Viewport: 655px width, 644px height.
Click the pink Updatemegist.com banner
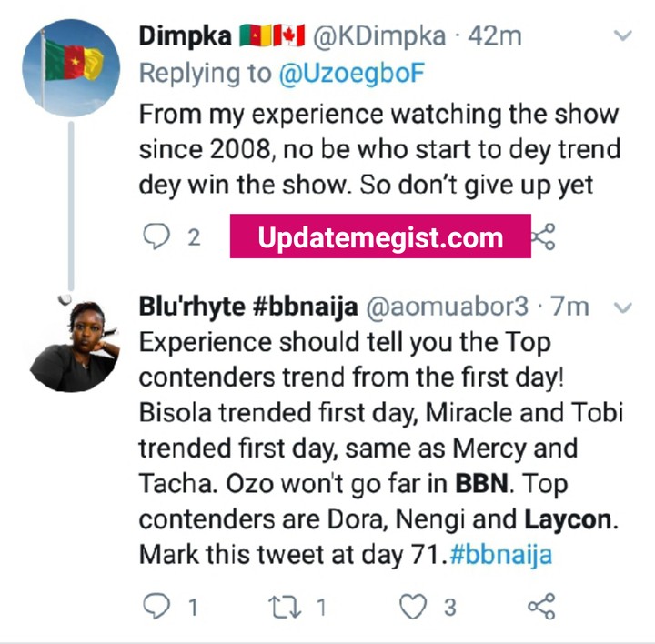(380, 237)
